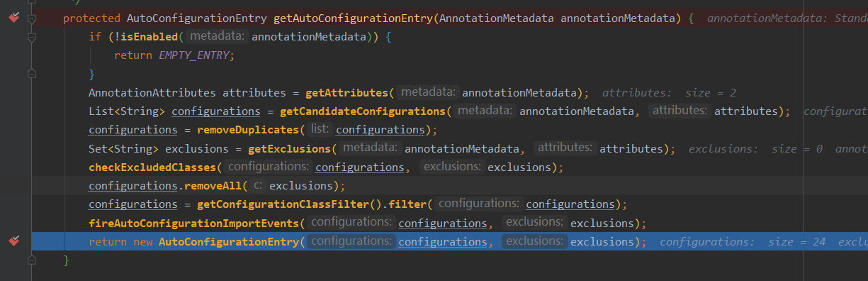
Task: Click the fireAutoConfigurationImportEvents method call
Action: 193,224
